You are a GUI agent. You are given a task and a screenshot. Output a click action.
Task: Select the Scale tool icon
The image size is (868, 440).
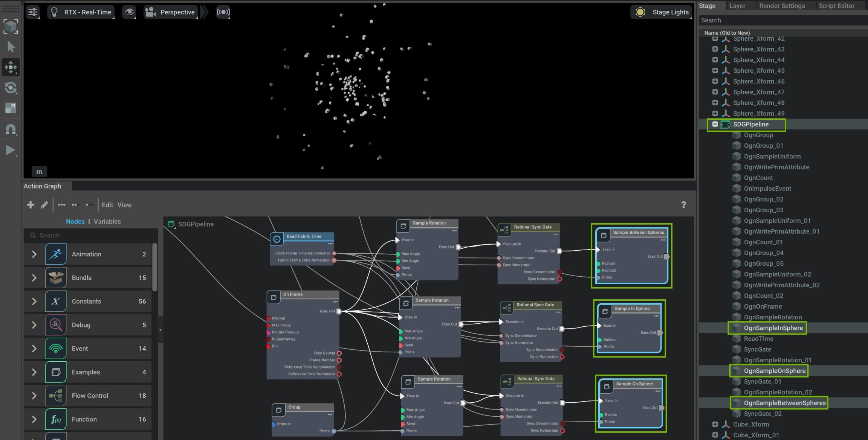click(11, 108)
